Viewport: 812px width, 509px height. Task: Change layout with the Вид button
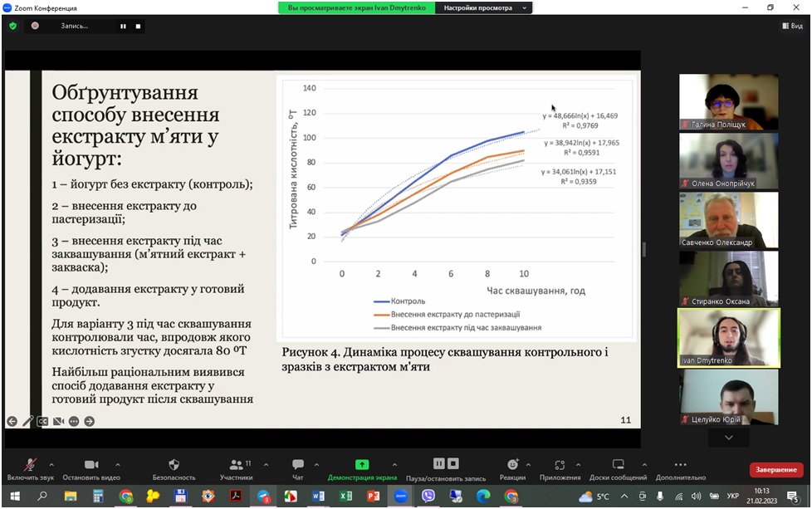[792, 26]
